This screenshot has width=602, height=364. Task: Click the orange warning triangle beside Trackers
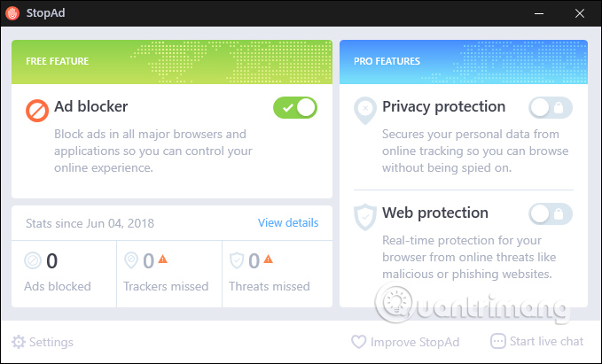(x=162, y=259)
